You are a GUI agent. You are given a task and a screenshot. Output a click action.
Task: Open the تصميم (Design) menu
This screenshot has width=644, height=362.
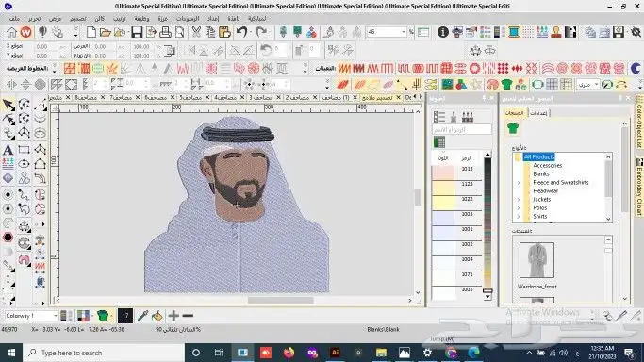pyautogui.click(x=78, y=19)
